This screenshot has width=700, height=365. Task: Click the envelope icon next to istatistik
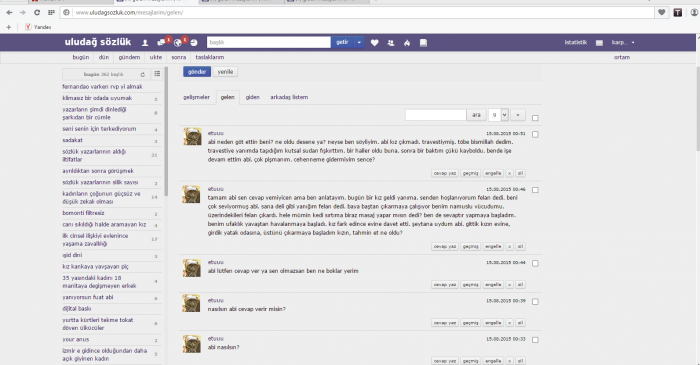tap(599, 43)
